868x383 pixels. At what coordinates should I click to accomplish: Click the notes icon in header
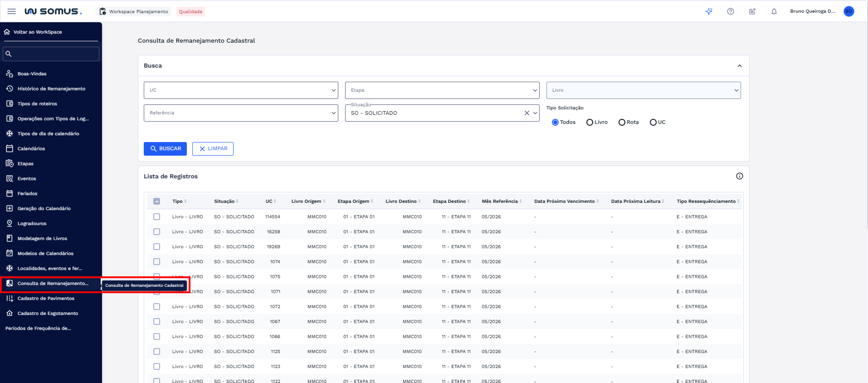click(x=752, y=12)
